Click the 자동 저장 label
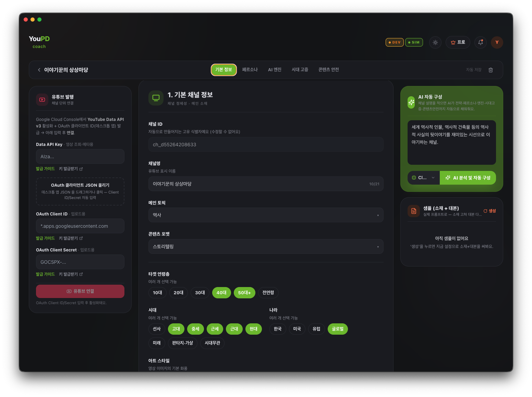Image resolution: width=532 pixels, height=397 pixels. tap(474, 70)
